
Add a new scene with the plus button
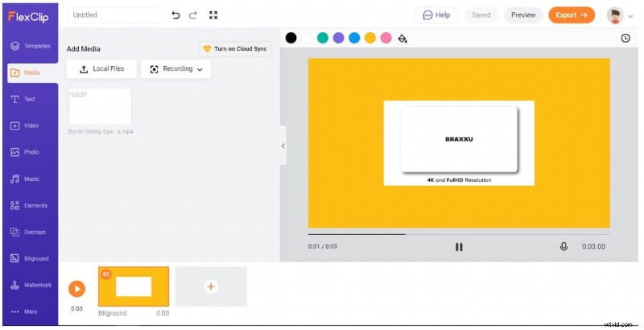211,287
